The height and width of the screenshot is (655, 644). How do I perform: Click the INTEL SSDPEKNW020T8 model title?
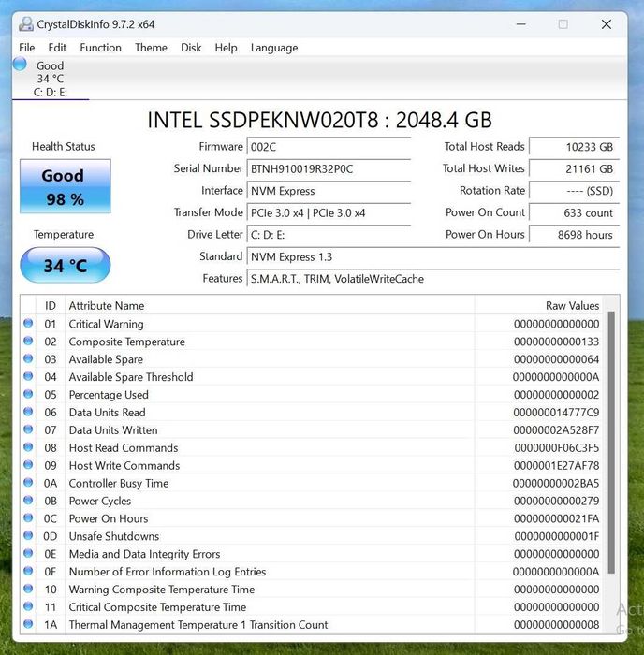(x=320, y=121)
